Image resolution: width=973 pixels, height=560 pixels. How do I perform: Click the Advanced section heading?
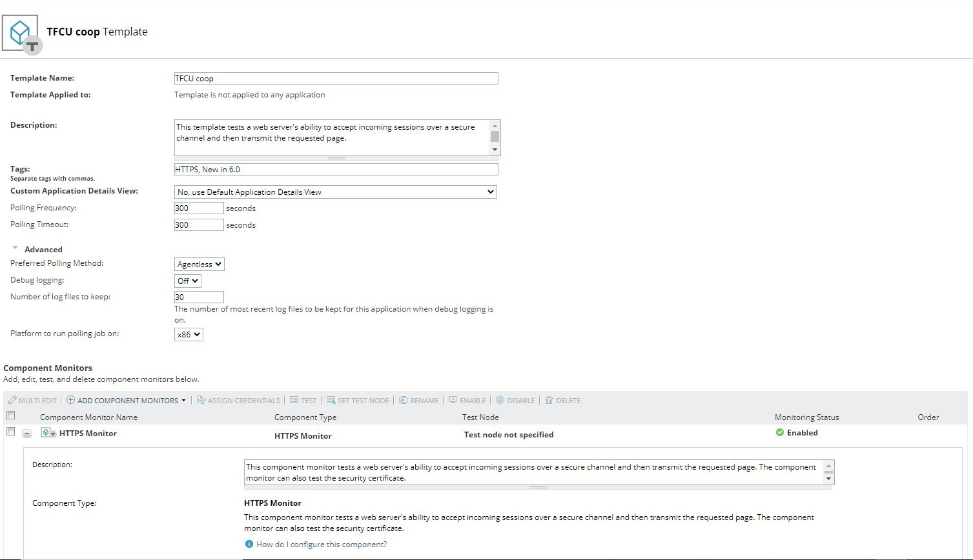click(43, 249)
